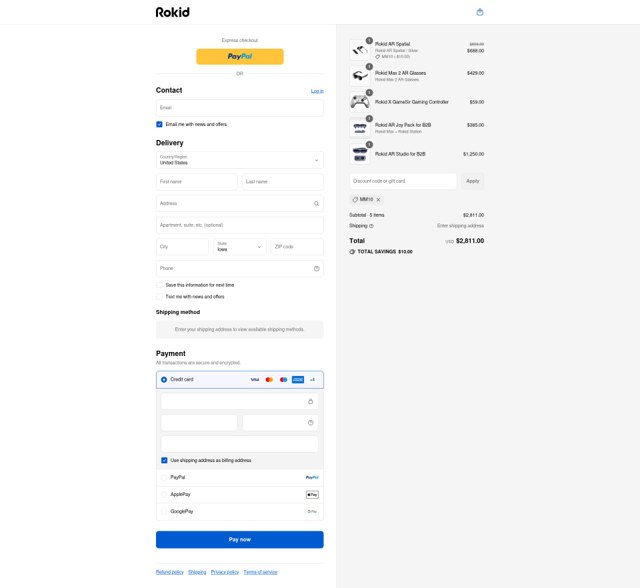Click the security code help icon
The height and width of the screenshot is (588, 640).
pos(310,422)
